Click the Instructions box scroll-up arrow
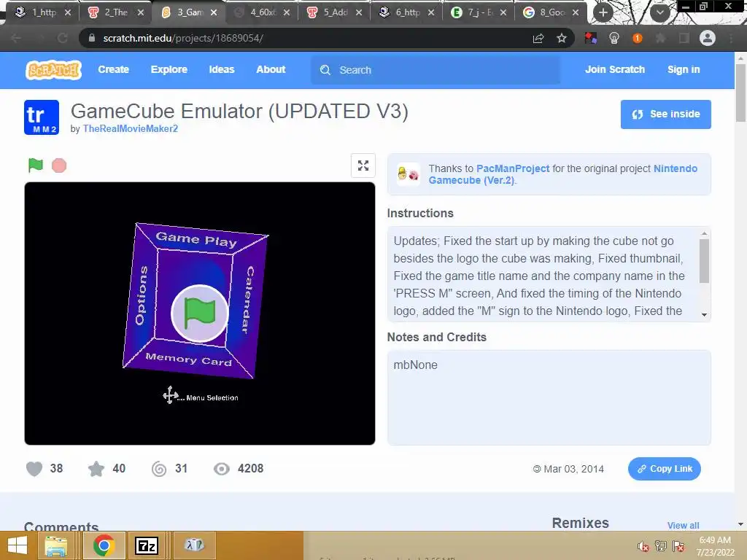 coord(704,234)
